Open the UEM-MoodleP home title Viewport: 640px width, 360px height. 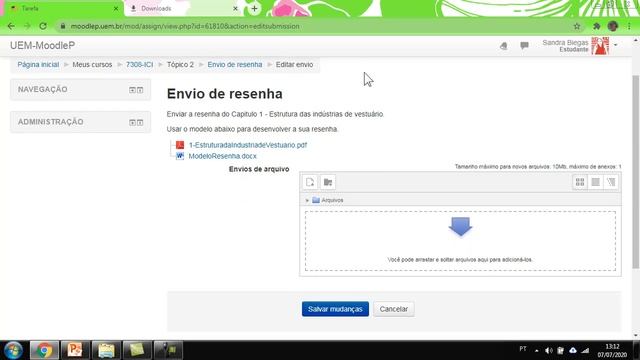[42, 45]
